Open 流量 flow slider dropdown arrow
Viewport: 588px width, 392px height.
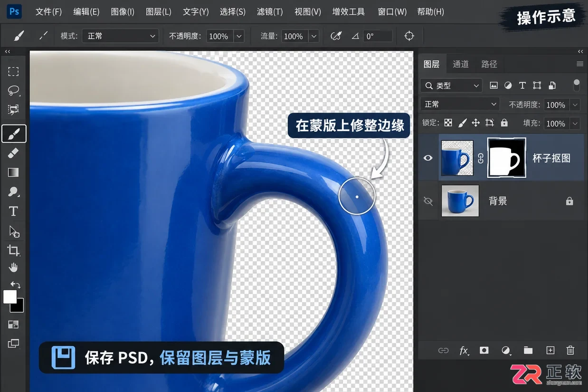pos(313,36)
